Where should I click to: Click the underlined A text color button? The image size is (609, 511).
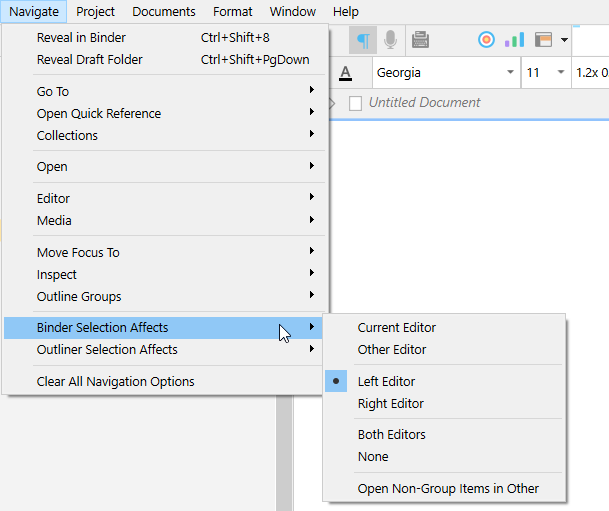(x=346, y=73)
